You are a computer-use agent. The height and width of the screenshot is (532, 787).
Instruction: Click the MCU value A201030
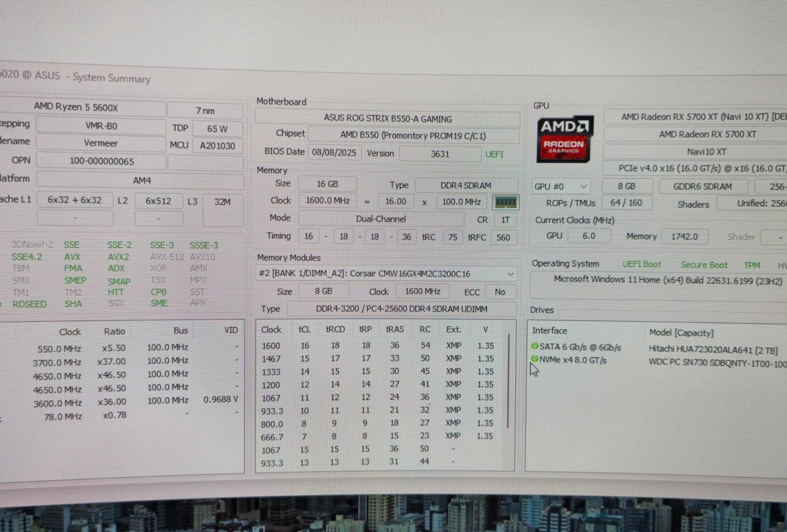(x=218, y=146)
